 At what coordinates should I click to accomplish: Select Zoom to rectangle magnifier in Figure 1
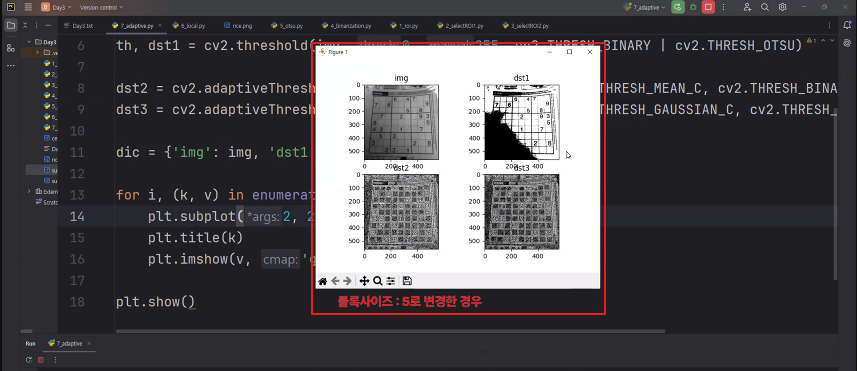[x=377, y=281]
